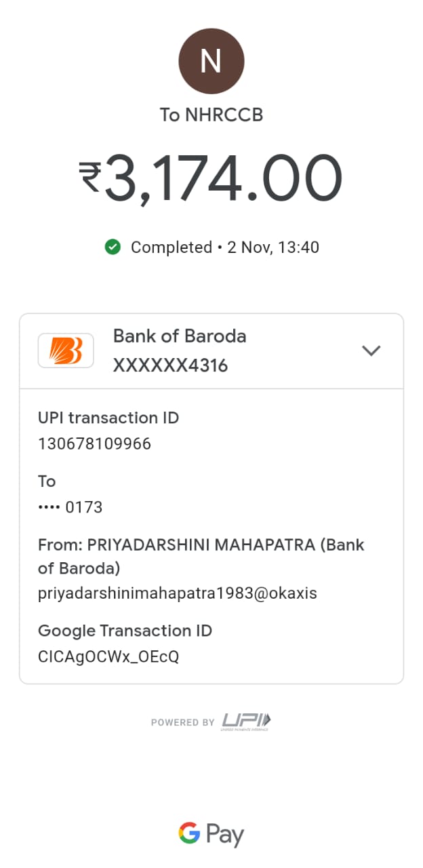This screenshot has width=423, height=868.
Task: Tap the brown N recipient avatar
Action: coord(211,62)
